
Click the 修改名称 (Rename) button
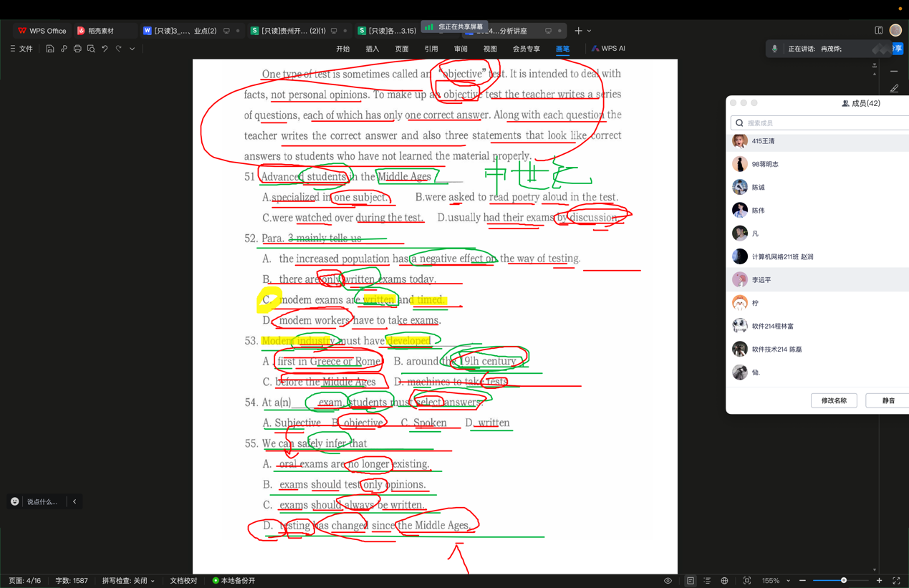(x=834, y=400)
